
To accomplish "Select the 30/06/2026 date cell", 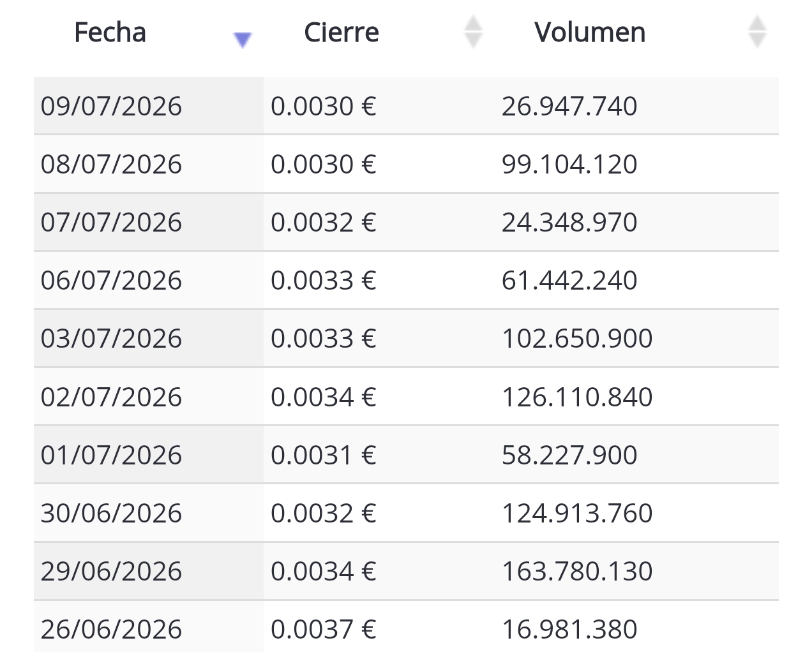I will (x=149, y=513).
